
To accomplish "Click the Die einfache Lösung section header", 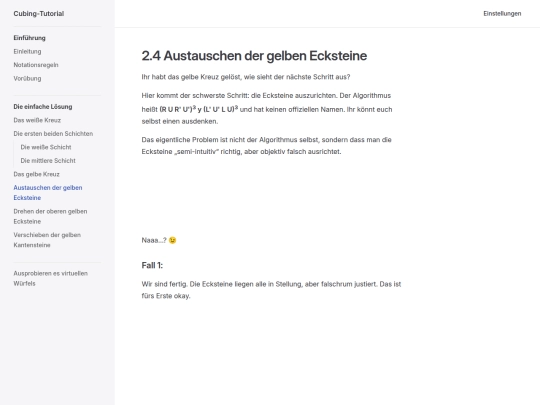I will 43,107.
